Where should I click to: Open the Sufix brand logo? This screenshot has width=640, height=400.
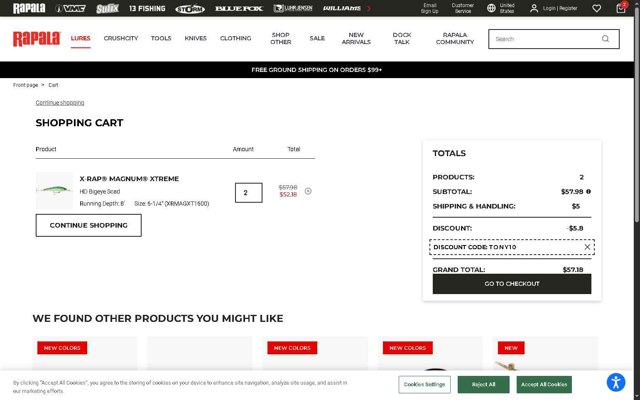(107, 8)
